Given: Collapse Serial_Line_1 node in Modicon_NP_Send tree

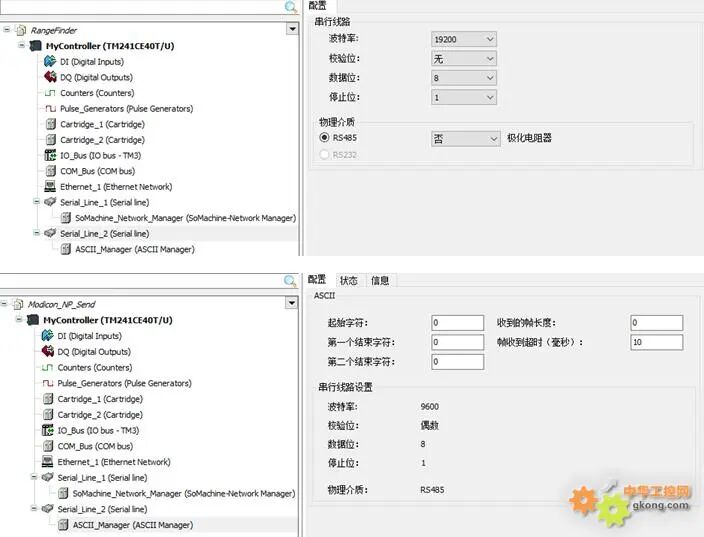Looking at the screenshot, I should coord(34,477).
